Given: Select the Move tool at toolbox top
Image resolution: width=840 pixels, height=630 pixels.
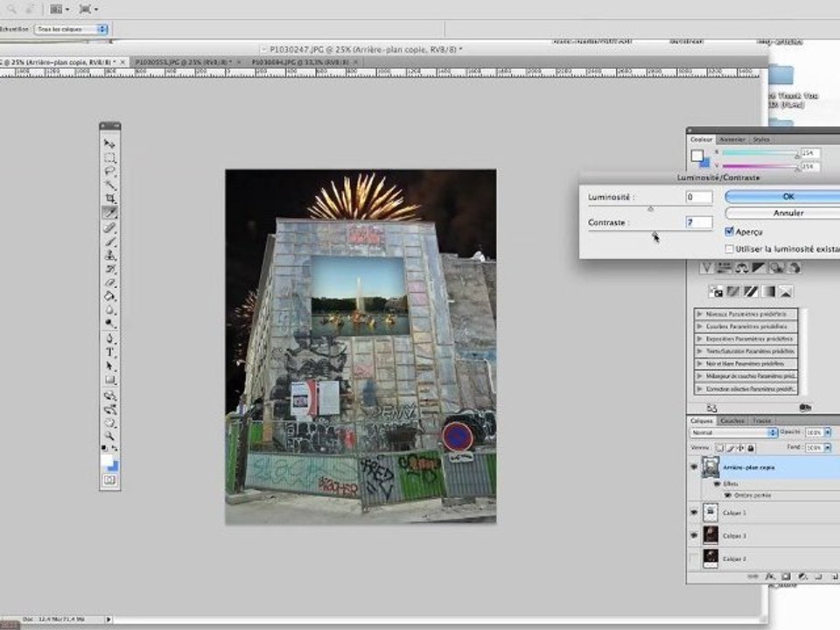Looking at the screenshot, I should (110, 143).
